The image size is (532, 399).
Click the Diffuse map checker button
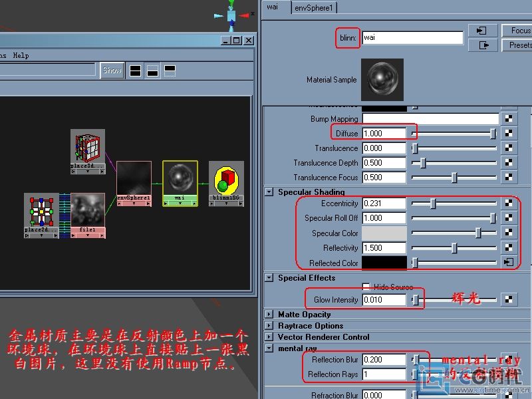point(509,134)
